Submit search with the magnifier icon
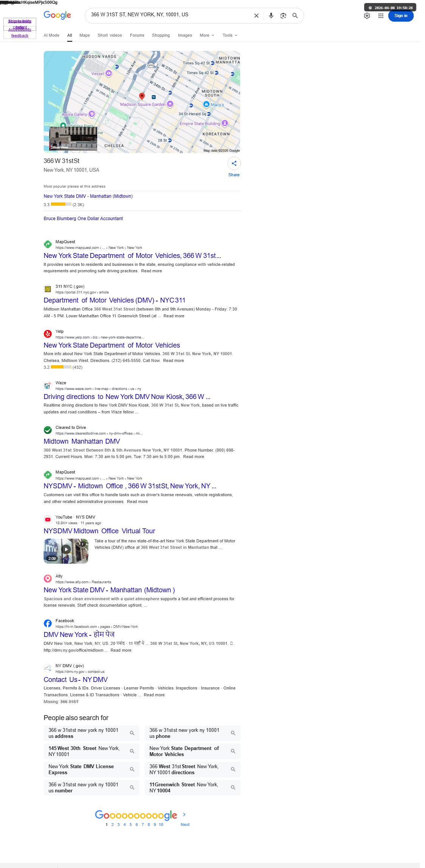The height and width of the screenshot is (868, 425). [295, 16]
